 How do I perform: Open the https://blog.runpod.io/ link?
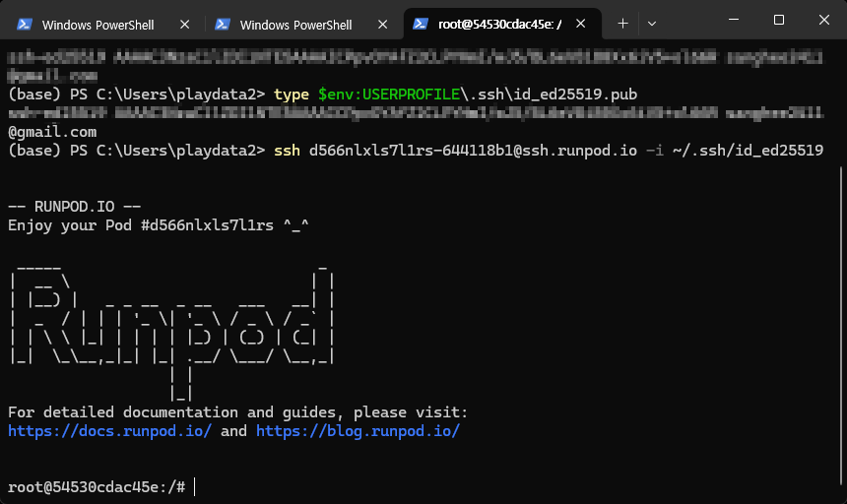point(358,431)
